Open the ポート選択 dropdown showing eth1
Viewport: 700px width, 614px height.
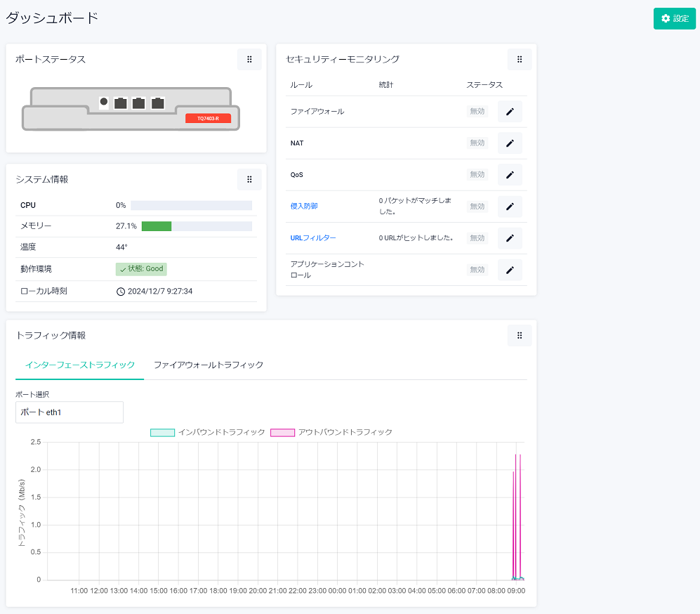click(x=70, y=412)
